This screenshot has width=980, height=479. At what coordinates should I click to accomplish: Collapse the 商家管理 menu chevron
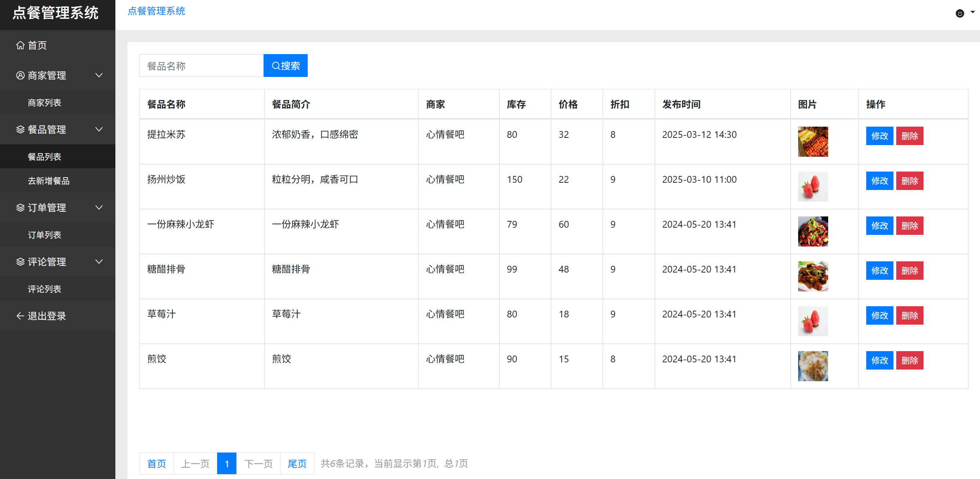pyautogui.click(x=99, y=75)
